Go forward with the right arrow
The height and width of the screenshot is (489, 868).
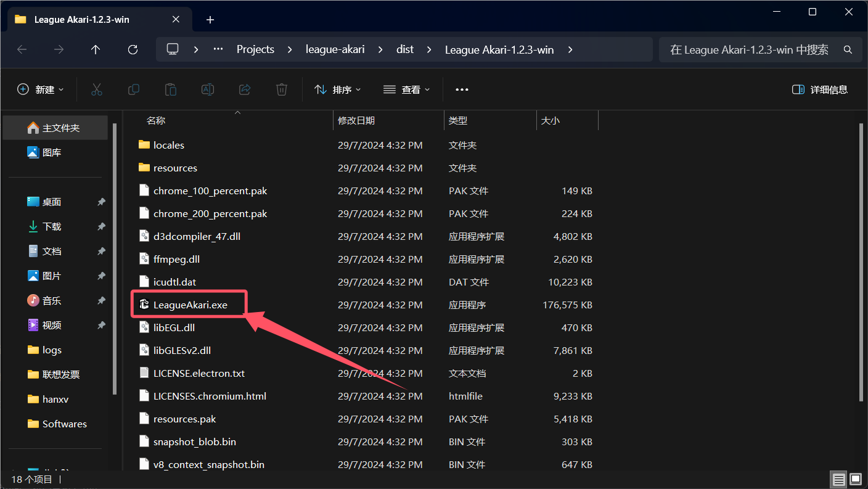(x=59, y=49)
